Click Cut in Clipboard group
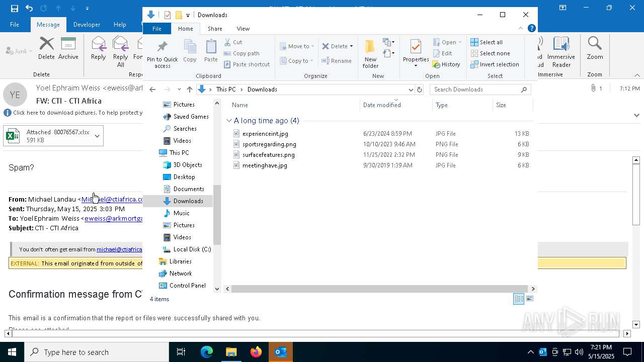This screenshot has height=362, width=644. pyautogui.click(x=233, y=42)
